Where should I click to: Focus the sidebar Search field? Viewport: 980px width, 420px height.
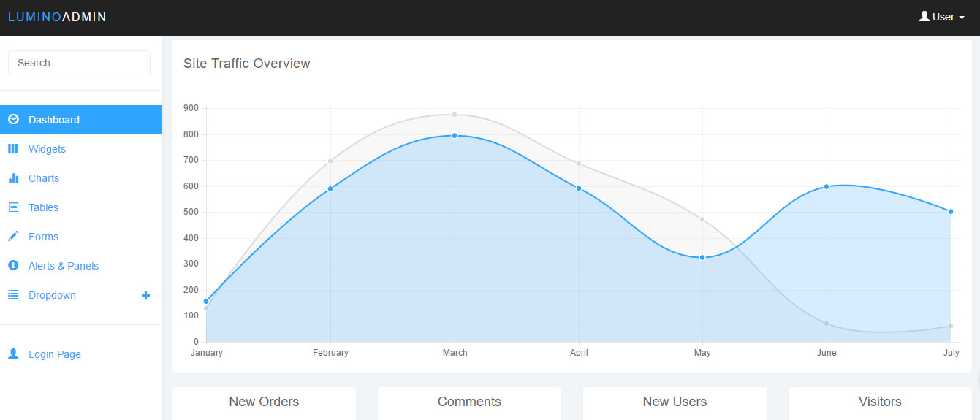pyautogui.click(x=79, y=63)
